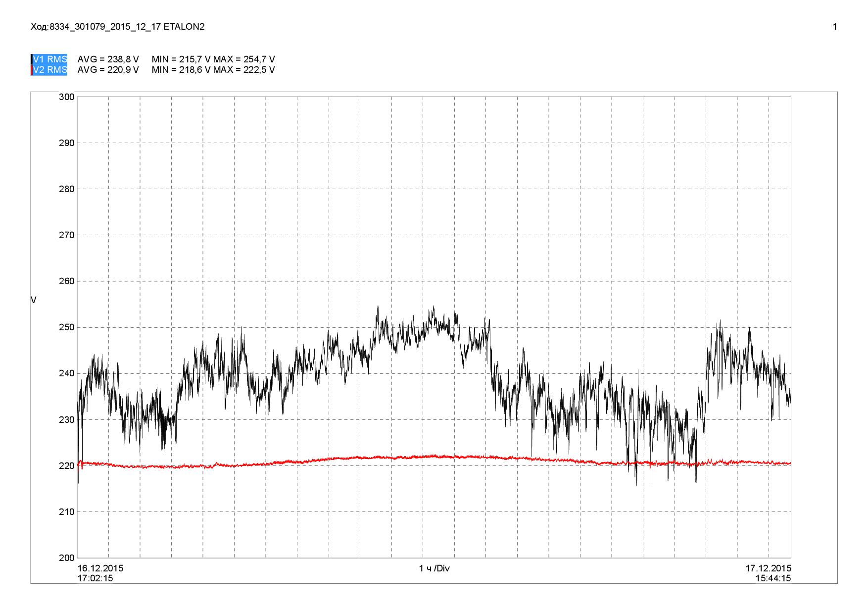Image resolution: width=868 pixels, height=614 pixels.
Task: Click the V1 AVG = 238,8 V value
Action: coord(108,59)
